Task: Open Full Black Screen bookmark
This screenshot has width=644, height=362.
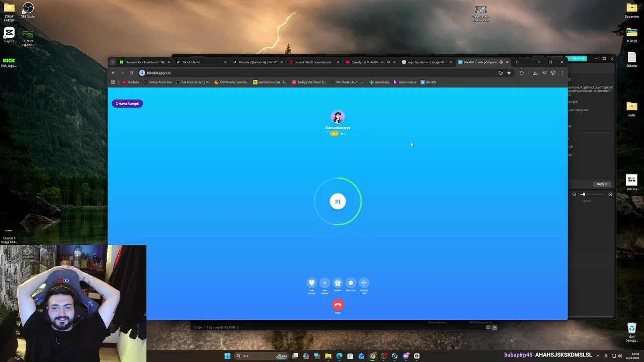Action: click(x=193, y=82)
